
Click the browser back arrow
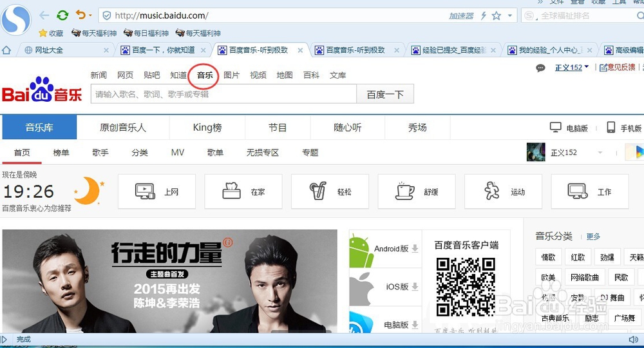(44, 15)
